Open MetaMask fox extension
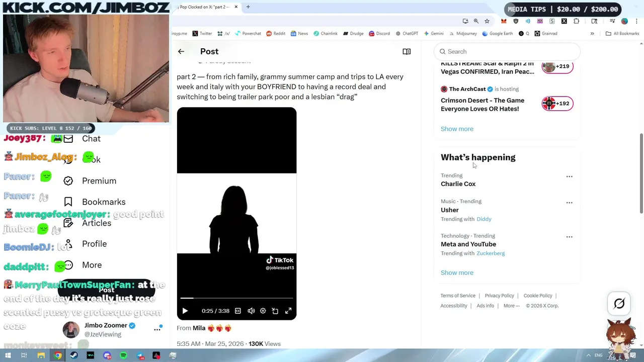The image size is (644, 362). [x=504, y=21]
